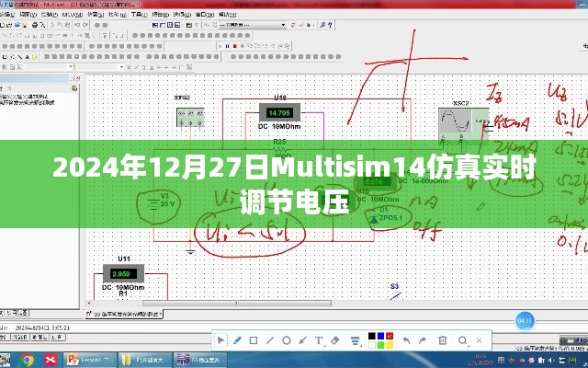
Task: Close the left design toolbox panel
Action: pyautogui.click(x=77, y=77)
